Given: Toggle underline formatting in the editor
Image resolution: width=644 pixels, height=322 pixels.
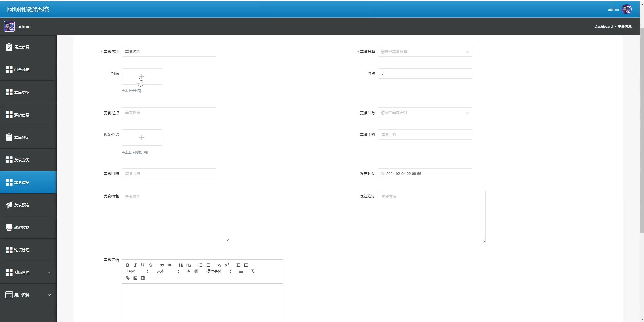Looking at the screenshot, I should (x=143, y=265).
